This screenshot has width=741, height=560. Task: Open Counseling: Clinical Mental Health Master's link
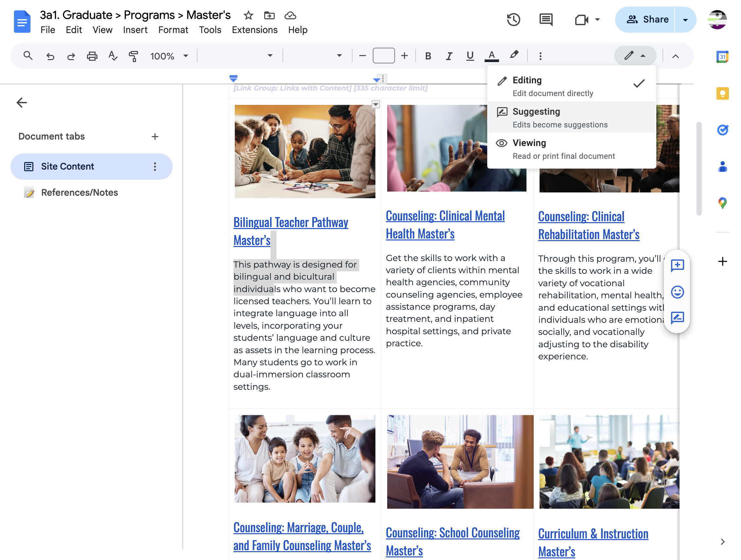coord(445,225)
